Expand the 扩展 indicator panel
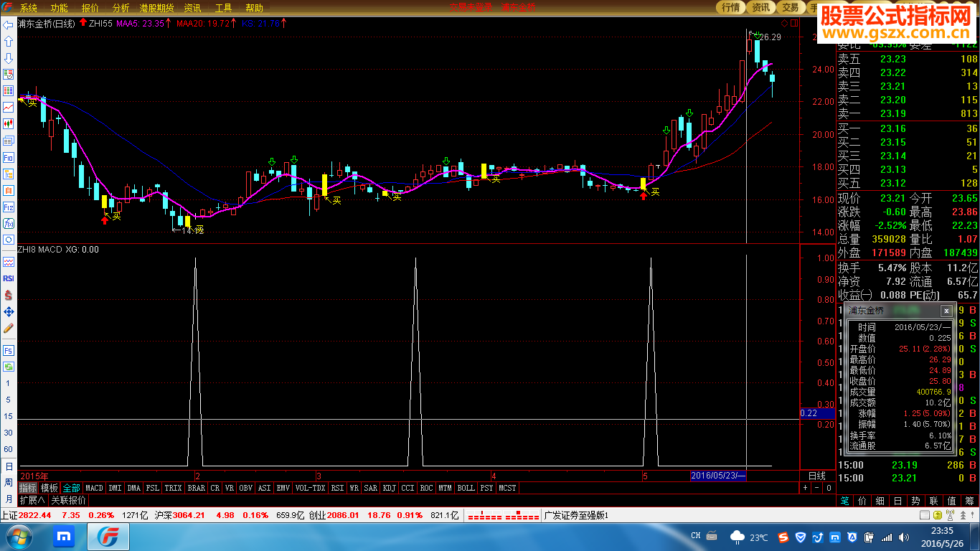This screenshot has width=980, height=551. coord(32,500)
